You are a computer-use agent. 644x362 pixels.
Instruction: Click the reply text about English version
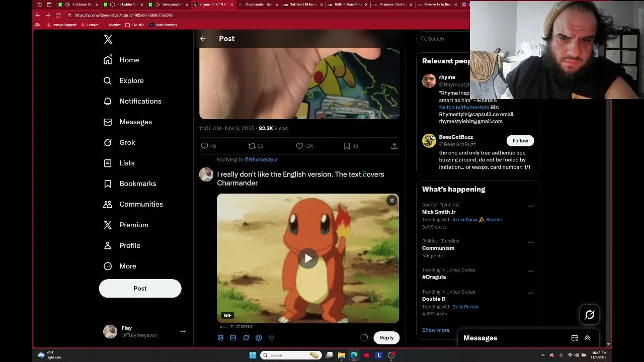300,178
